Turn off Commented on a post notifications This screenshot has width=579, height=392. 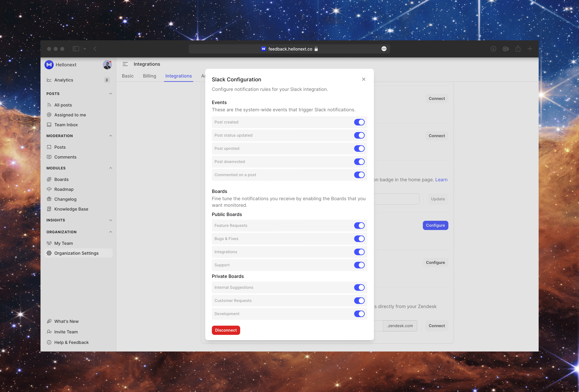tap(359, 175)
